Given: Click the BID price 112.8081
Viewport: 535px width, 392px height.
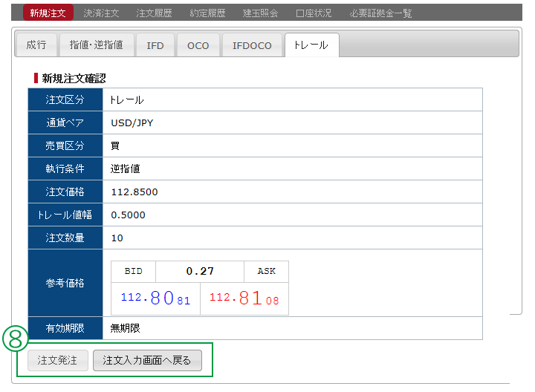Looking at the screenshot, I should tap(155, 298).
